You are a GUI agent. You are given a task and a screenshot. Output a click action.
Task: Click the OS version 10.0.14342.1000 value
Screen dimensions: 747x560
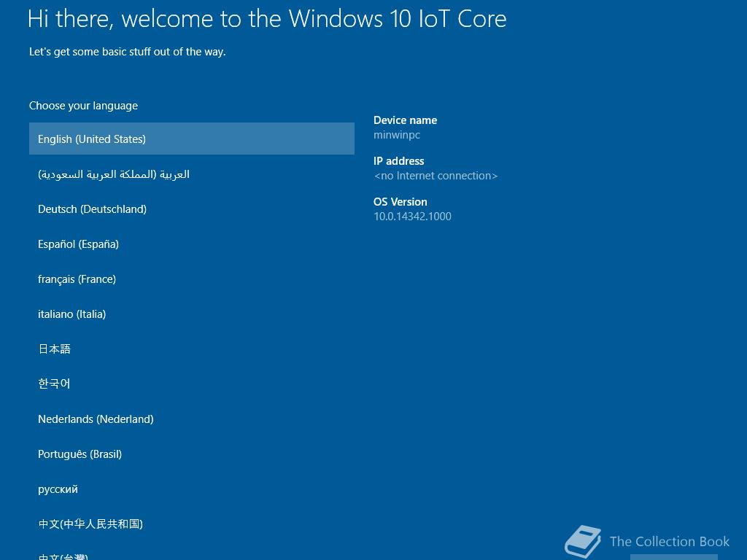point(413,216)
